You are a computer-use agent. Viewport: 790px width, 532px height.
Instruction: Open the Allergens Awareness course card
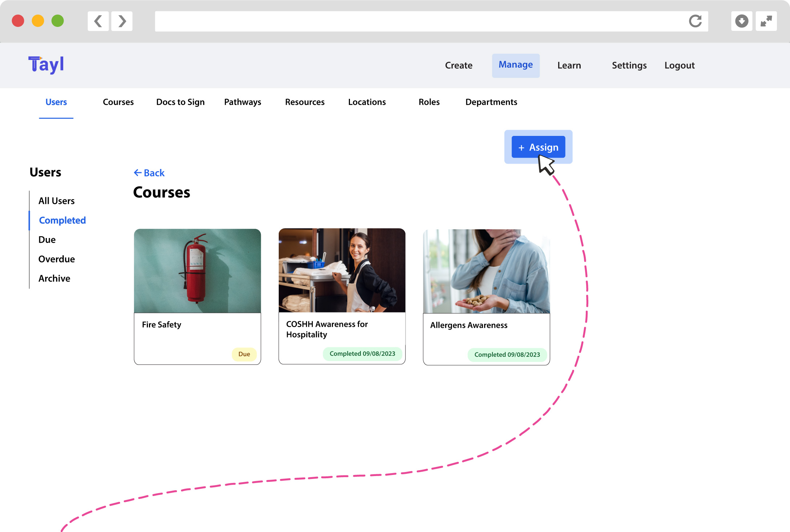486,297
